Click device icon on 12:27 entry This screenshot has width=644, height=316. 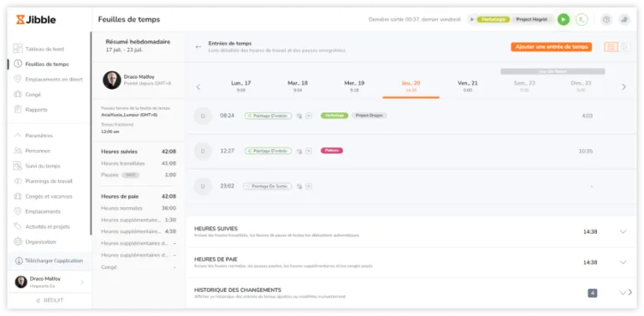click(299, 152)
